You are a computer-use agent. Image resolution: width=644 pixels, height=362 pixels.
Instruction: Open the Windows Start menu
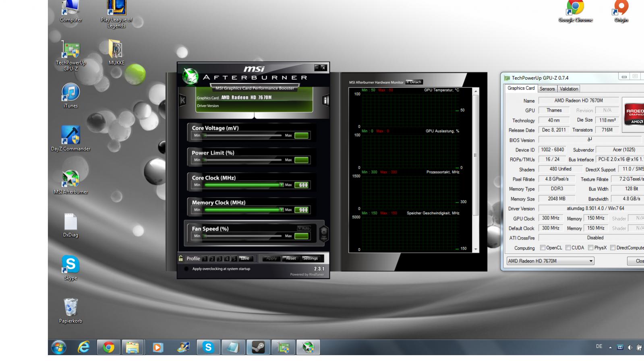(59, 347)
